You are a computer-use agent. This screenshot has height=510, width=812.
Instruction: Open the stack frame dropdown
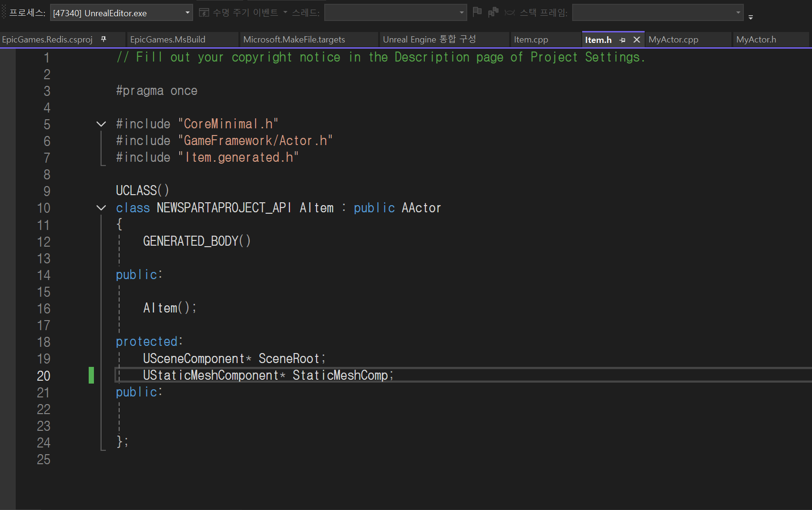pyautogui.click(x=658, y=12)
